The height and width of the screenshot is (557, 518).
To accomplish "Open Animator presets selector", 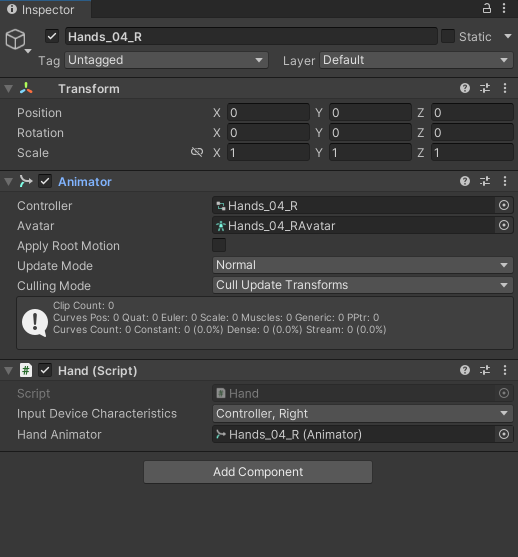I will pyautogui.click(x=485, y=181).
